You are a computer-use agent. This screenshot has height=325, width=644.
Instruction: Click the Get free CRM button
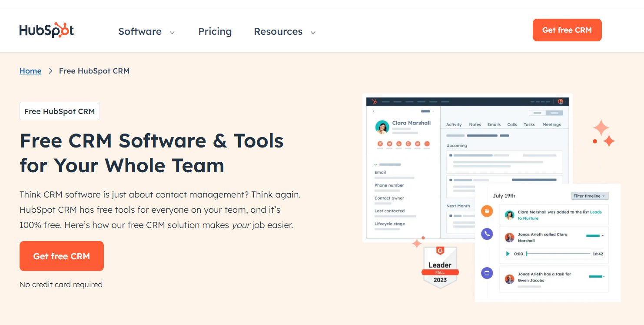coord(567,30)
